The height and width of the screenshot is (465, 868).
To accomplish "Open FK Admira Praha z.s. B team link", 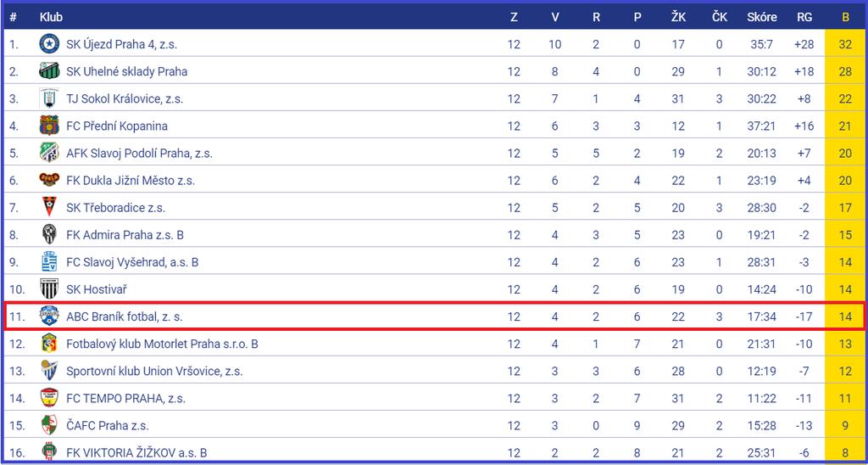I will 125,234.
